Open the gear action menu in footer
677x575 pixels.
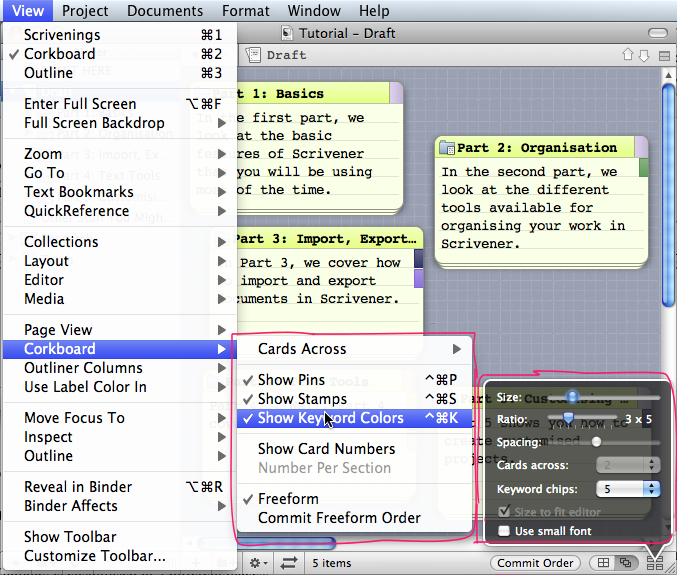[259, 563]
